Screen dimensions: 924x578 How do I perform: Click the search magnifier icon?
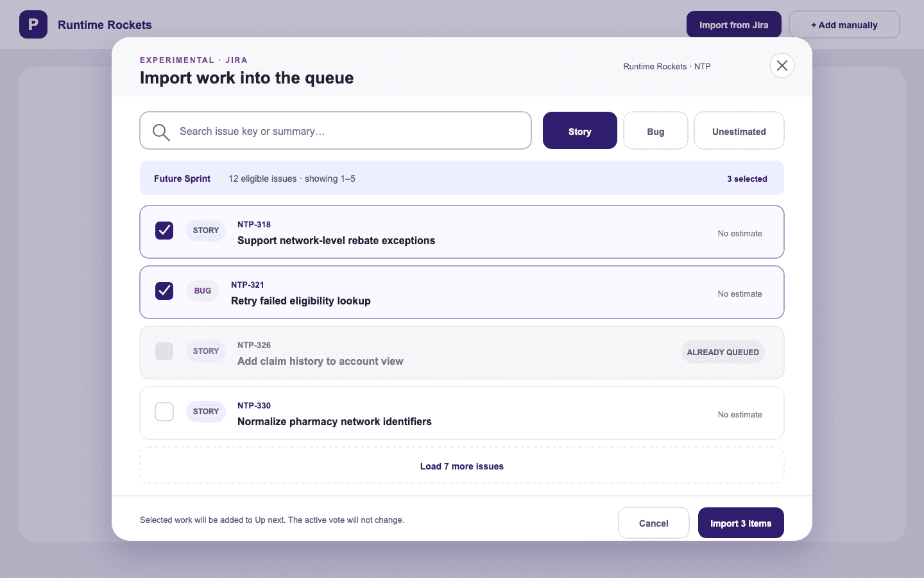pos(161,132)
